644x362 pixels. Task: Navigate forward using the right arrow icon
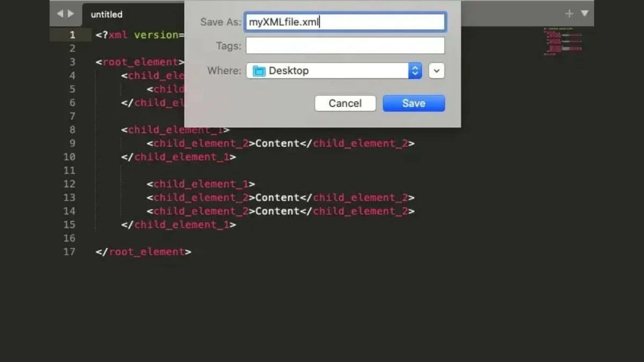point(70,14)
